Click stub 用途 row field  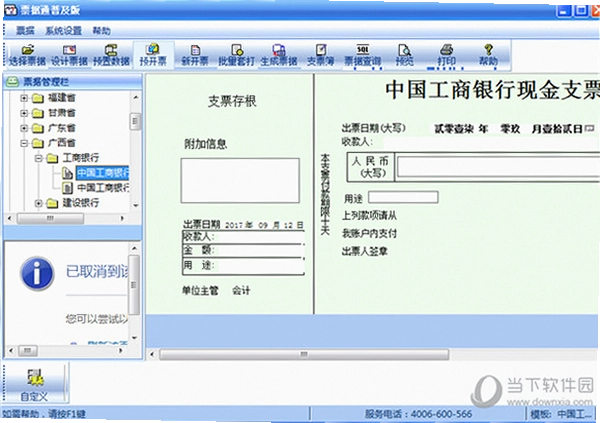point(259,265)
